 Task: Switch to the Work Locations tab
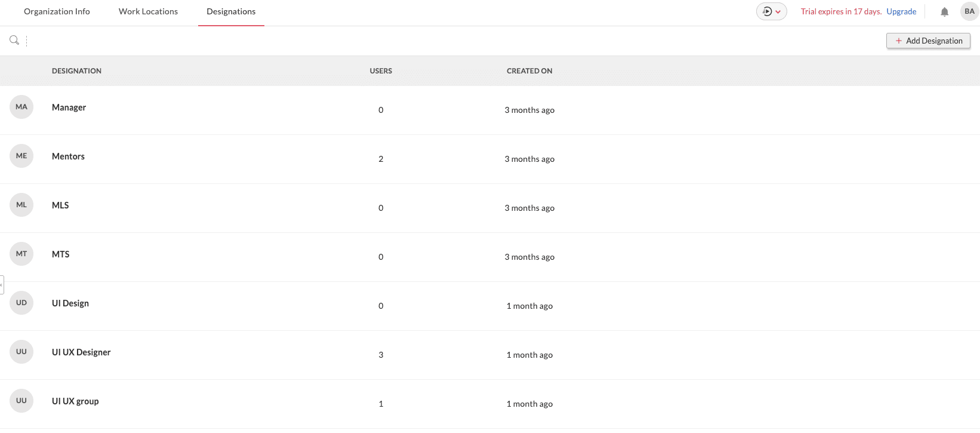(148, 11)
